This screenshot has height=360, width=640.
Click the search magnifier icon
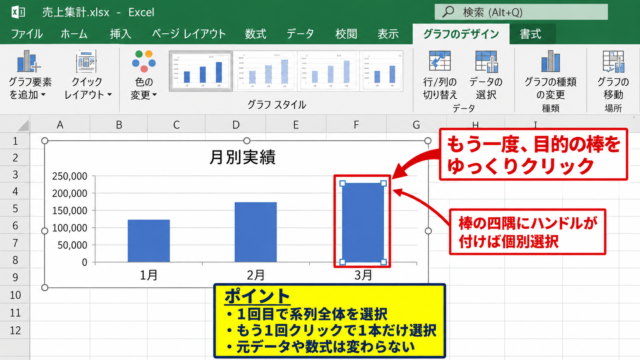click(448, 12)
